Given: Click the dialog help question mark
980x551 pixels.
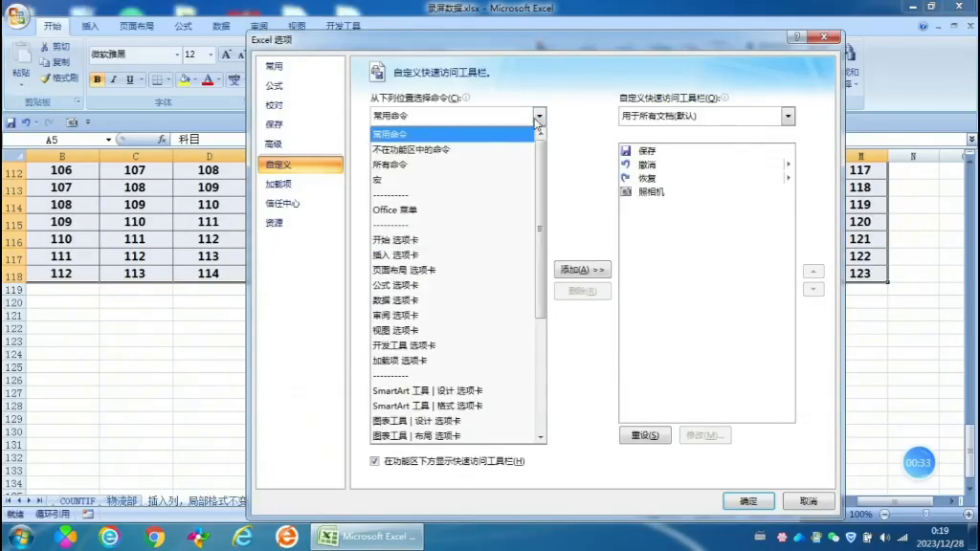Looking at the screenshot, I should point(797,37).
